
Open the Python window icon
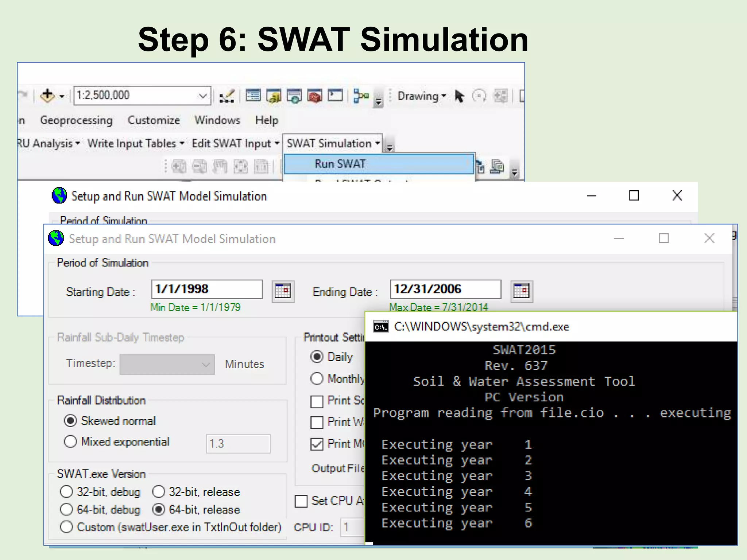coord(335,96)
